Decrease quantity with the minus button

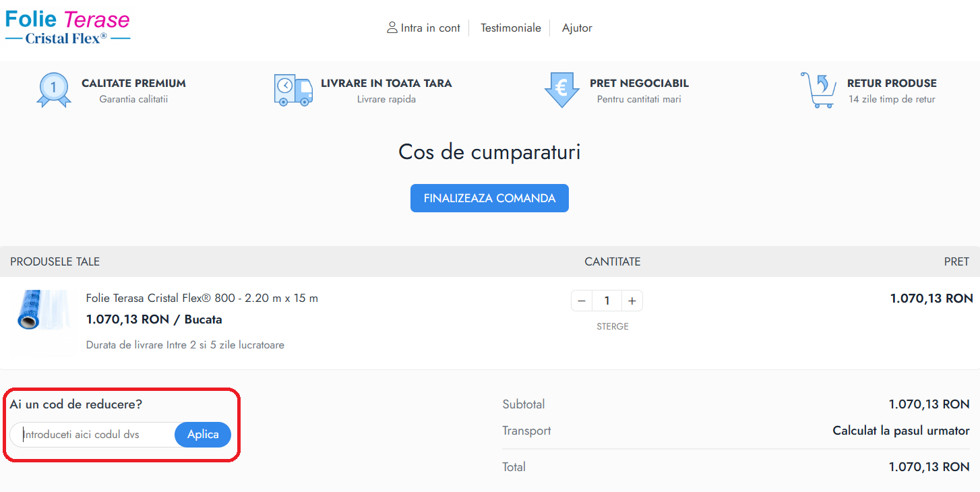[582, 301]
